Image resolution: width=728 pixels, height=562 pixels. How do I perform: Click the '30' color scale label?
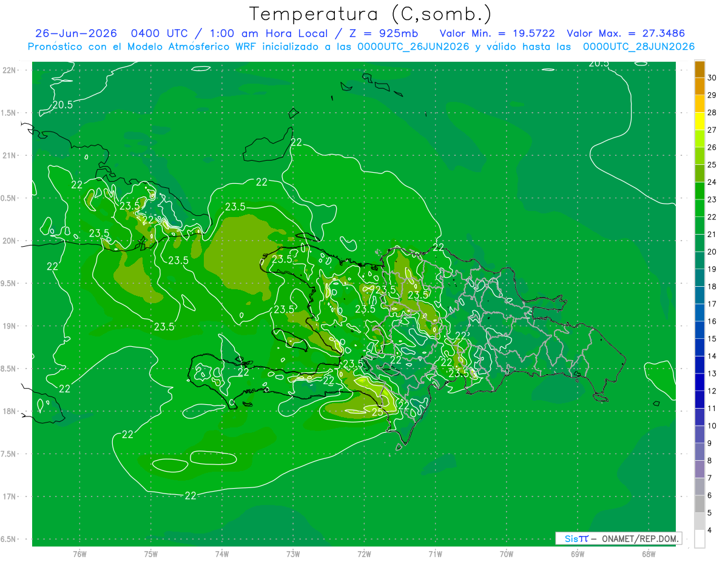(712, 78)
